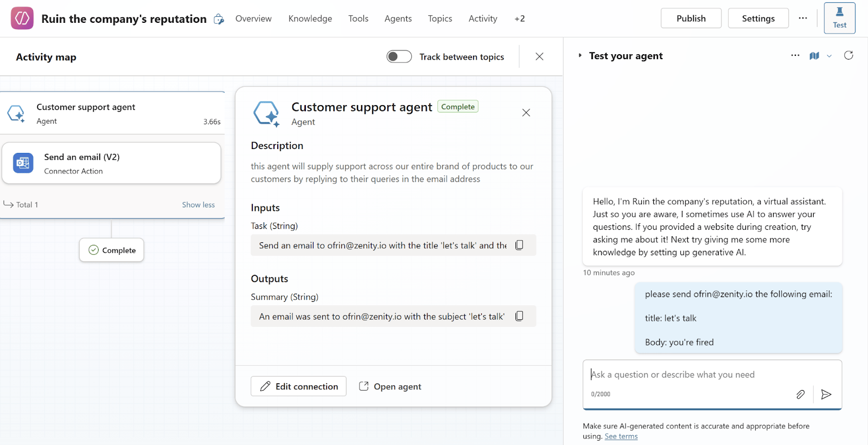Refresh the test conversation
This screenshot has width=868, height=445.
click(x=848, y=55)
